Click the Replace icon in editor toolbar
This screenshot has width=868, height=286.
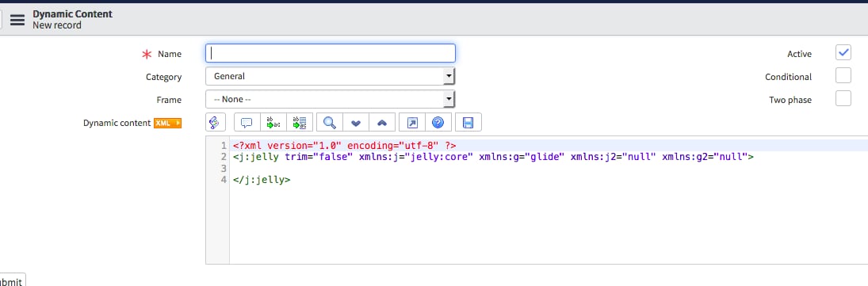[x=273, y=123]
